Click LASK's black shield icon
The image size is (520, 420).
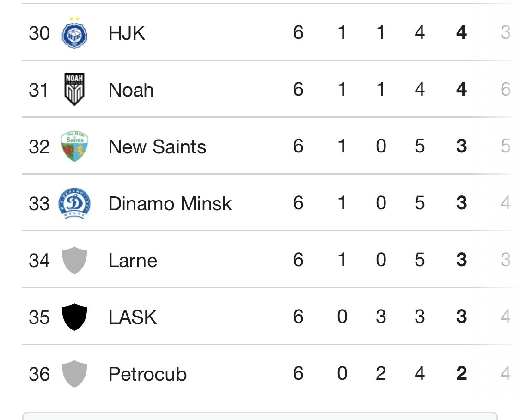click(x=74, y=317)
